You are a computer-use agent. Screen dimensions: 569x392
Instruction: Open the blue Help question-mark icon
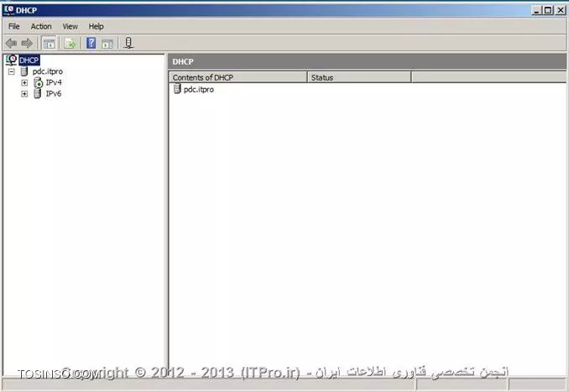tap(91, 43)
